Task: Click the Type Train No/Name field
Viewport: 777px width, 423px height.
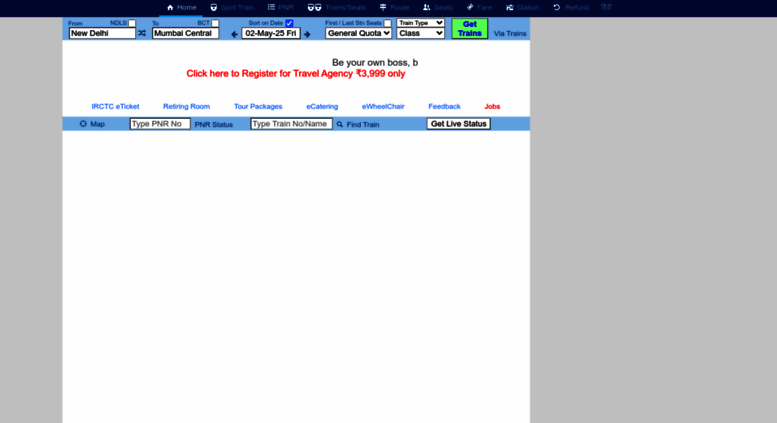Action: (291, 124)
